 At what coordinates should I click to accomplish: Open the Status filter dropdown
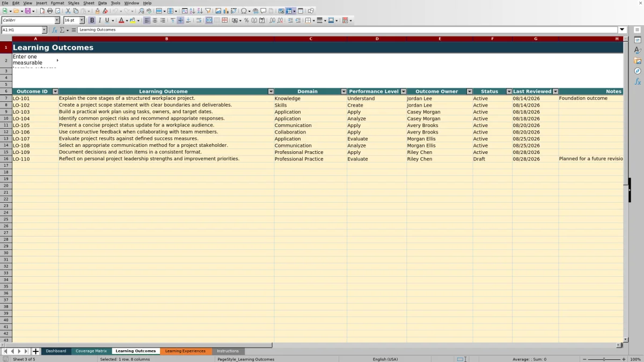click(509, 92)
